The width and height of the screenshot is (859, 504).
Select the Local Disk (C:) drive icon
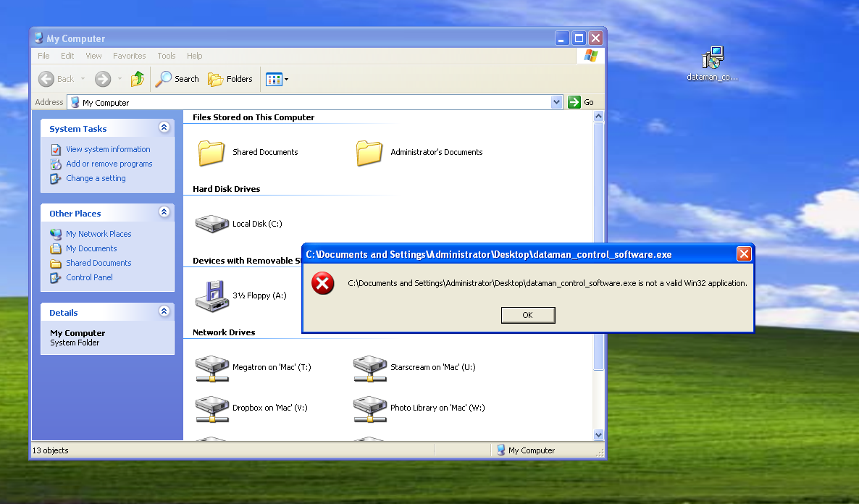pyautogui.click(x=212, y=224)
